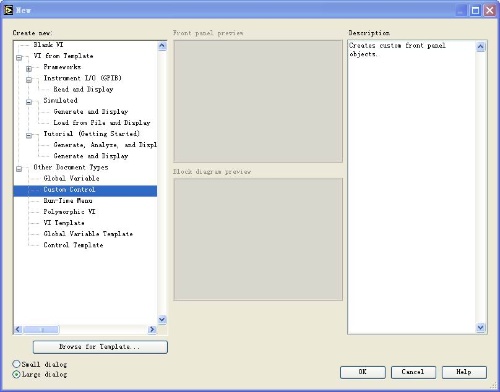This screenshot has width=500, height=392.
Task: Click the Description scroll down arrow
Action: 480,328
